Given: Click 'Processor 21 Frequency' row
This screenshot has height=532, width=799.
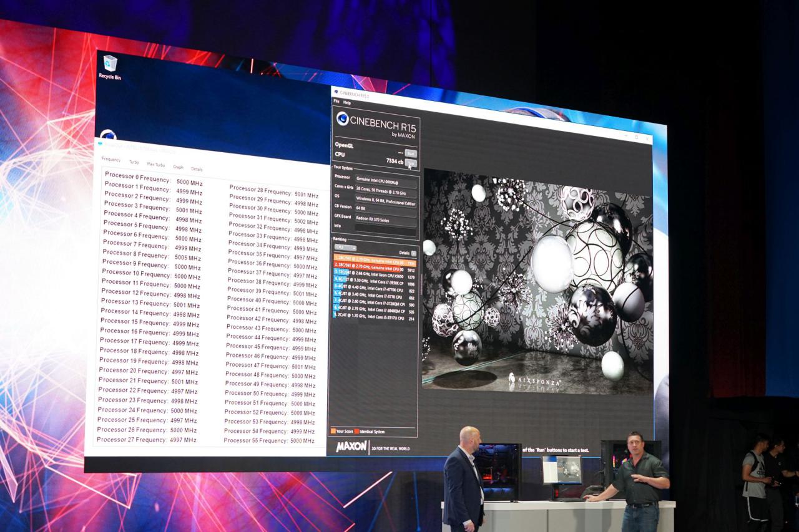Looking at the screenshot, I should tap(148, 380).
